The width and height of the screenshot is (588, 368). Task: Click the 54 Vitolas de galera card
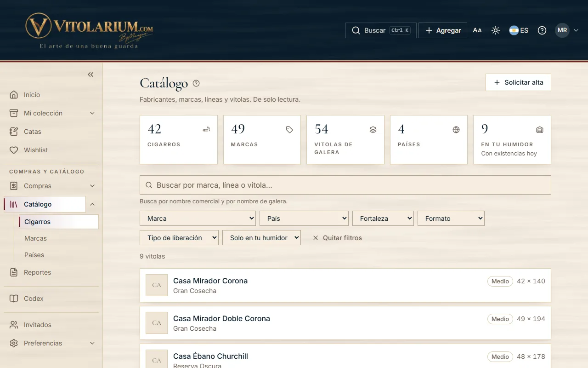345,139
